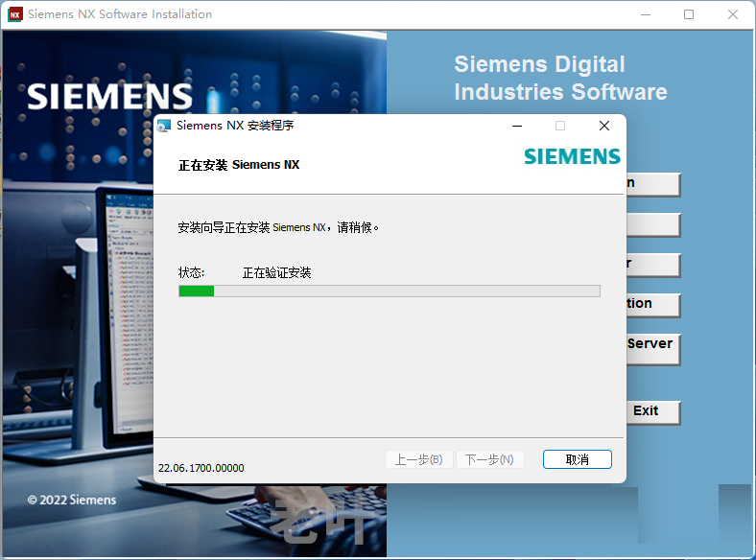This screenshot has height=560, width=756.
Task: Click the launcher button ending in "tion"
Action: (x=653, y=305)
